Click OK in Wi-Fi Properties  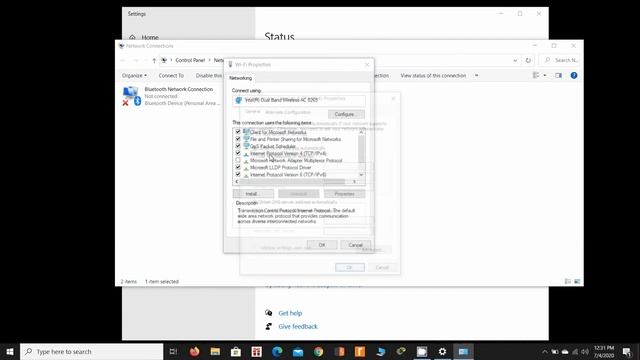point(322,244)
